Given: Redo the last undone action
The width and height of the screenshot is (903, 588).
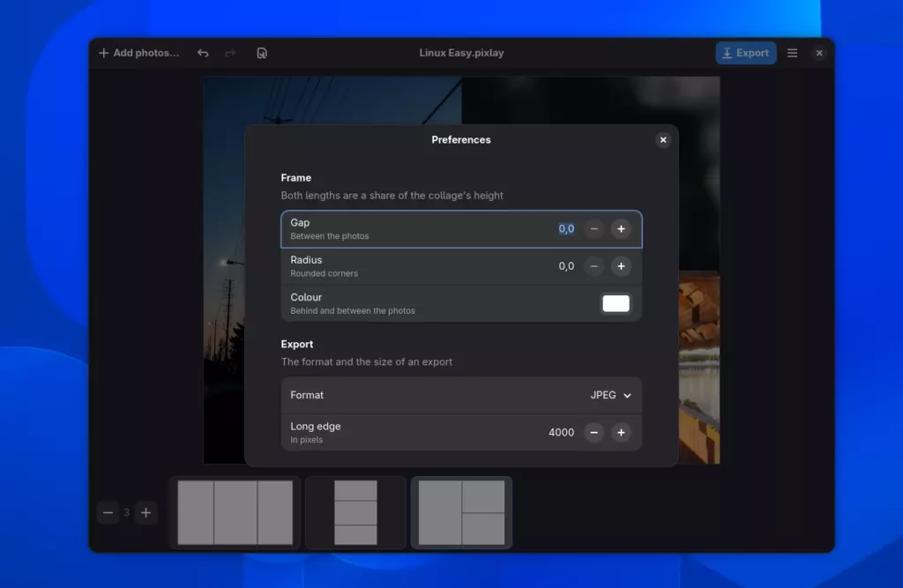Looking at the screenshot, I should 230,53.
